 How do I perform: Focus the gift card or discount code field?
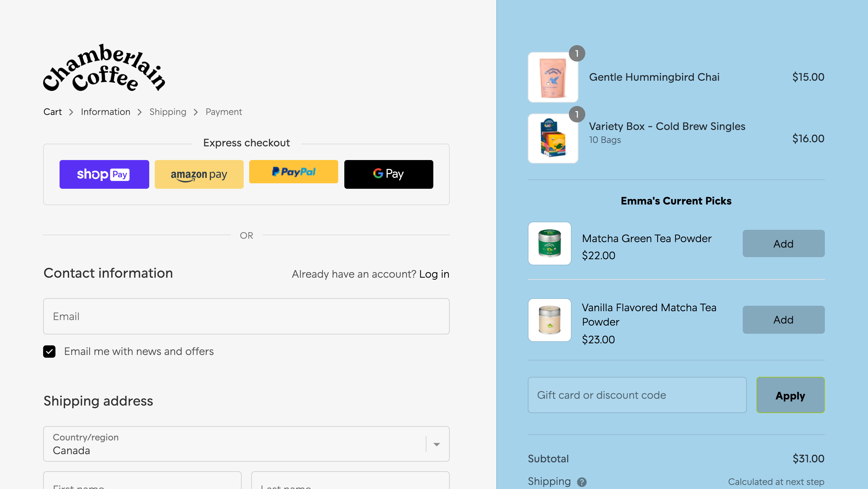[637, 395]
